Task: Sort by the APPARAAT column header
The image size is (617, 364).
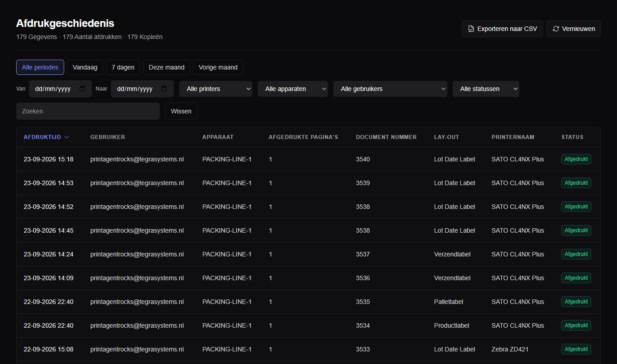Action: [x=218, y=137]
